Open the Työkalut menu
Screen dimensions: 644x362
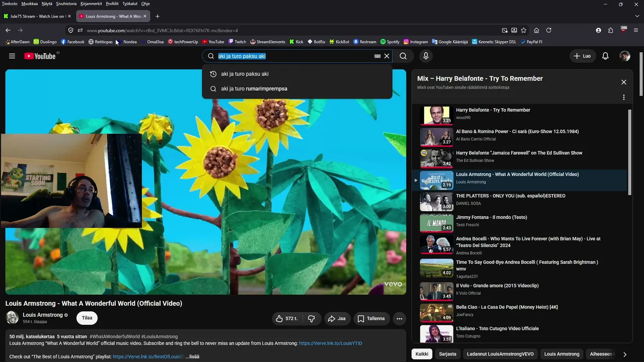coord(130,4)
